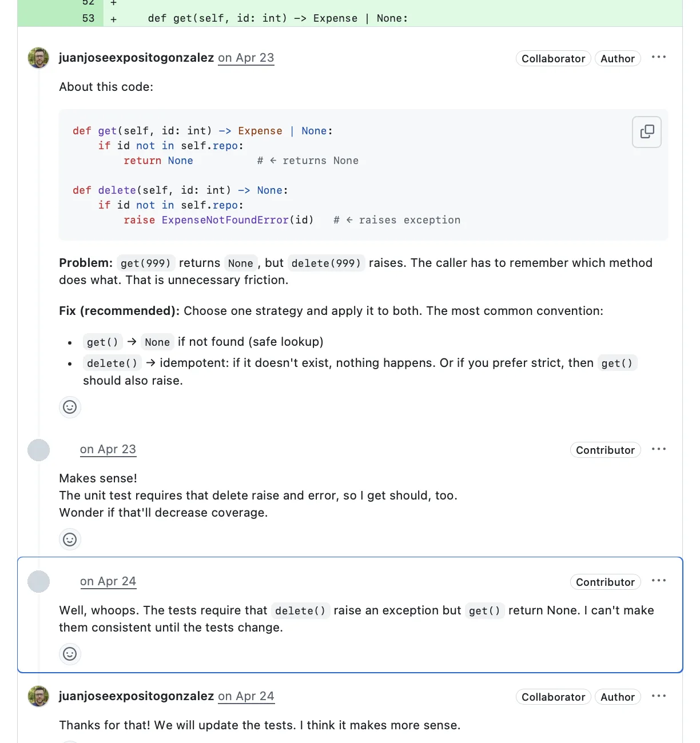Viewport: 700px width, 743px height.
Task: Click the Author badge on the first comment
Action: (x=618, y=58)
